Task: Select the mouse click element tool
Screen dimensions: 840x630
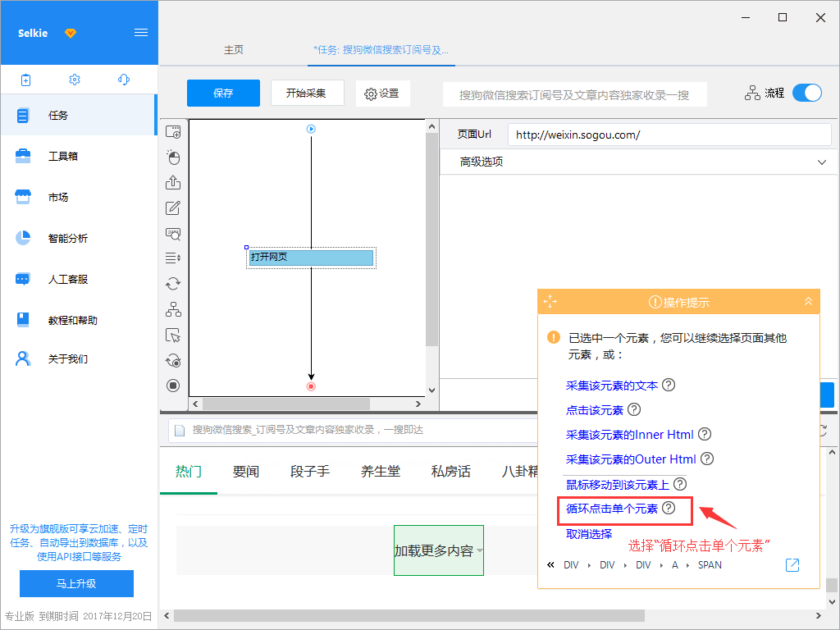Action: coord(173,157)
